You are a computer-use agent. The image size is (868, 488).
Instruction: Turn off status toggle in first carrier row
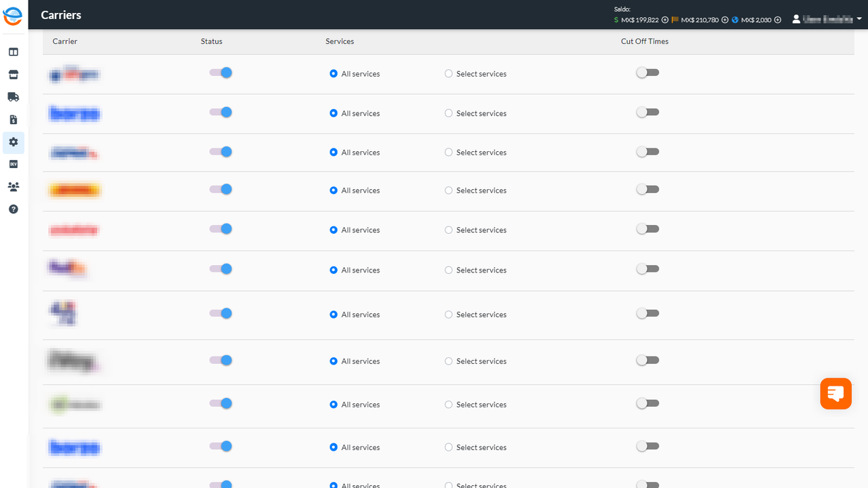click(x=221, y=73)
